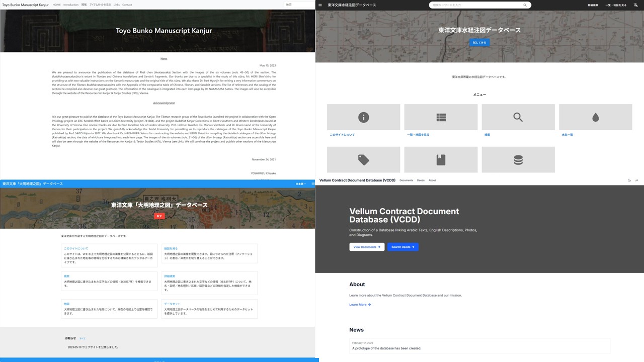Select Introduction in the Kanjur navigation bar

click(71, 5)
